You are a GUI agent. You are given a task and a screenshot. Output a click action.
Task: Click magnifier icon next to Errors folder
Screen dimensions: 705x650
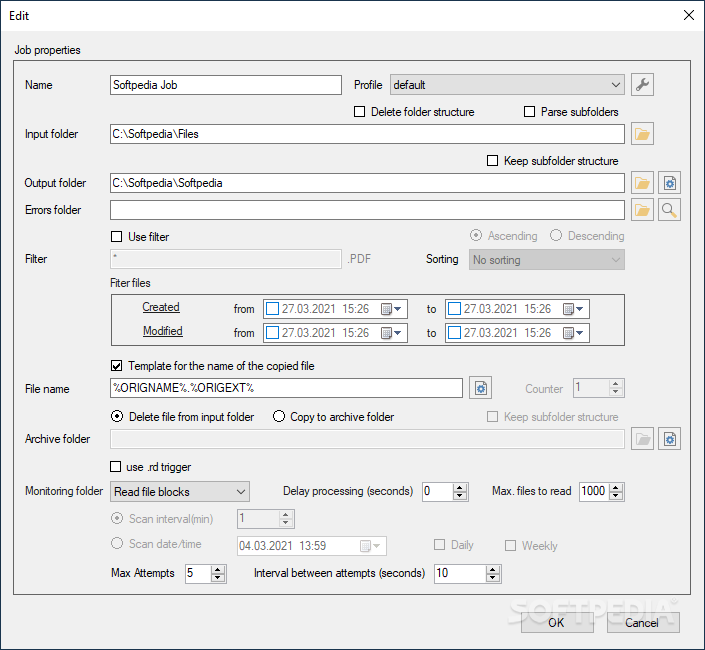point(669,210)
